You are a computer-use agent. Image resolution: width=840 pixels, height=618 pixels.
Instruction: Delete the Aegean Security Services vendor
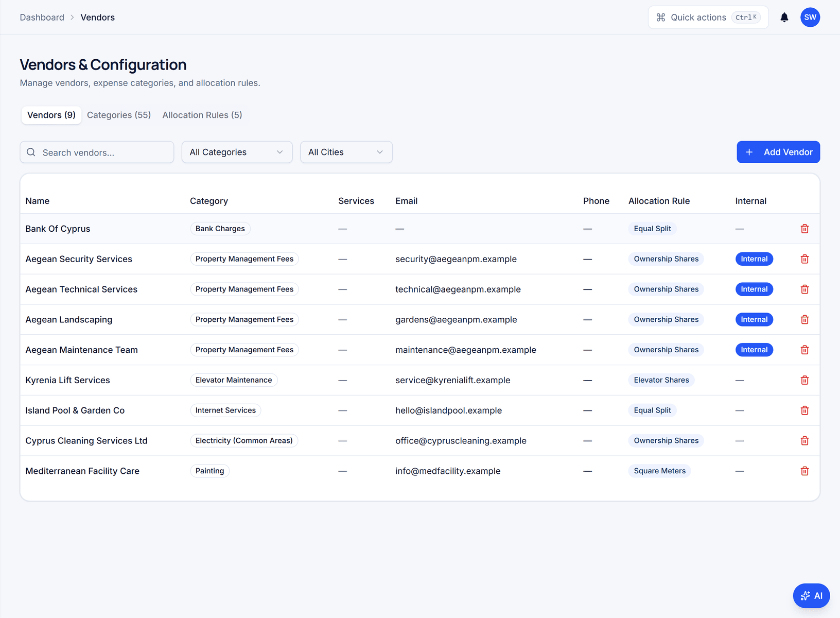804,259
